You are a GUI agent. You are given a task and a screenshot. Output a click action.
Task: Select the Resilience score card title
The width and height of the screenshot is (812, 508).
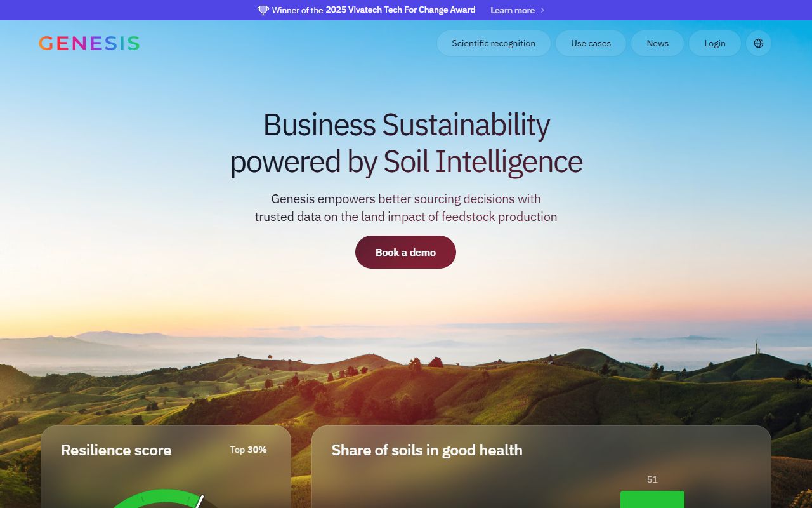[116, 450]
